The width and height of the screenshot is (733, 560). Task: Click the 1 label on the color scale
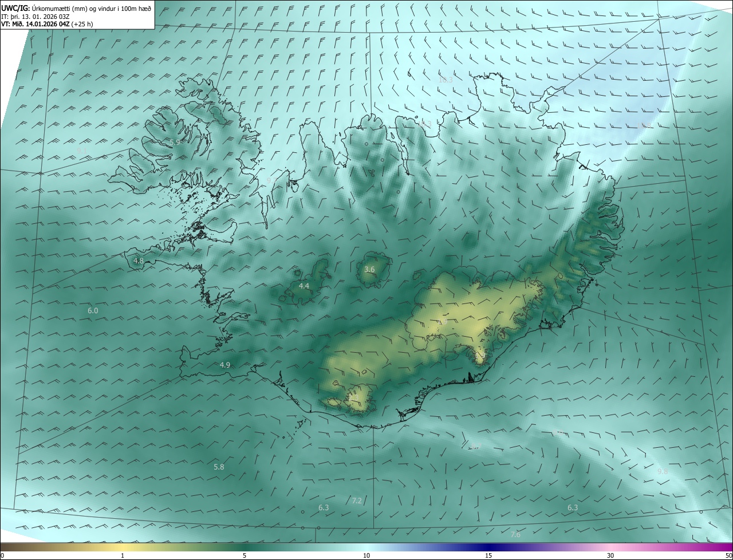pyautogui.click(x=123, y=555)
